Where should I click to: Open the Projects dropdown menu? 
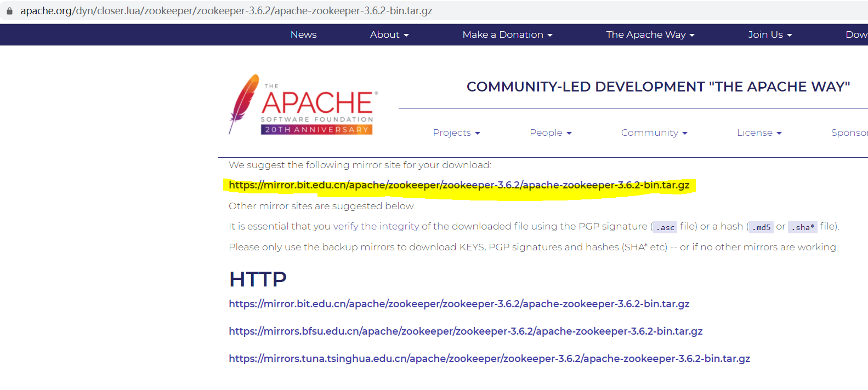456,133
